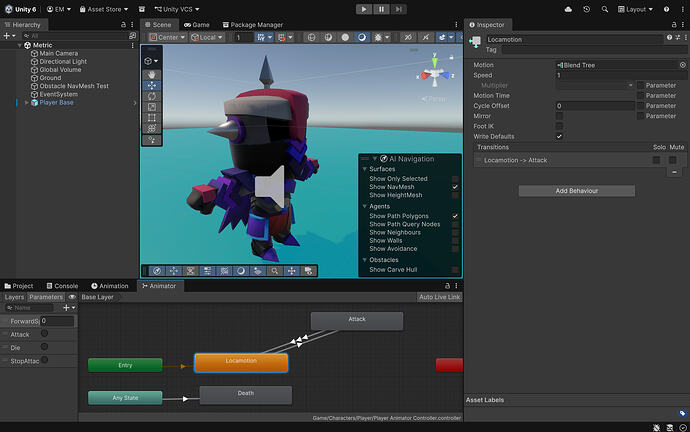
Task: Switch to the Project tab
Action: 18,286
